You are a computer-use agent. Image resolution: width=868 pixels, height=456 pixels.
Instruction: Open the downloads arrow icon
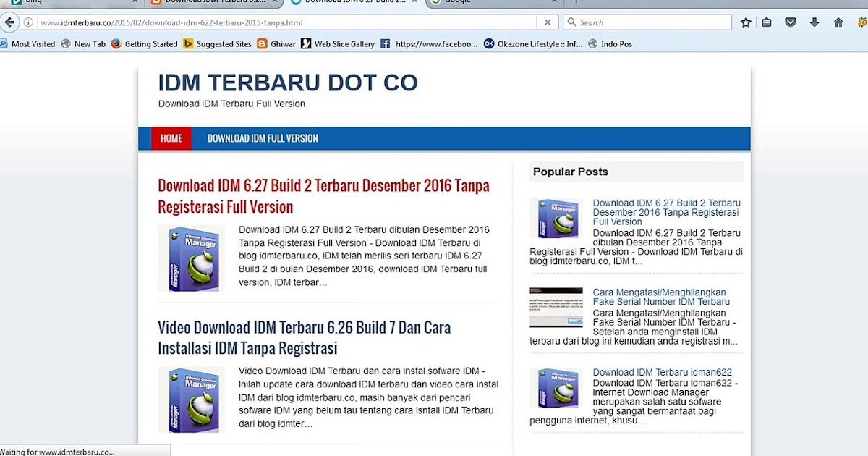[x=814, y=22]
